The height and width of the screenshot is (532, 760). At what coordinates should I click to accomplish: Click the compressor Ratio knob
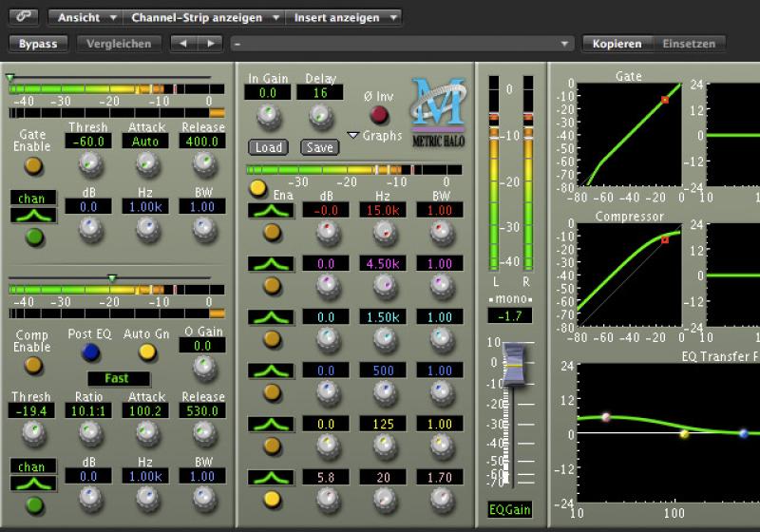pos(88,433)
